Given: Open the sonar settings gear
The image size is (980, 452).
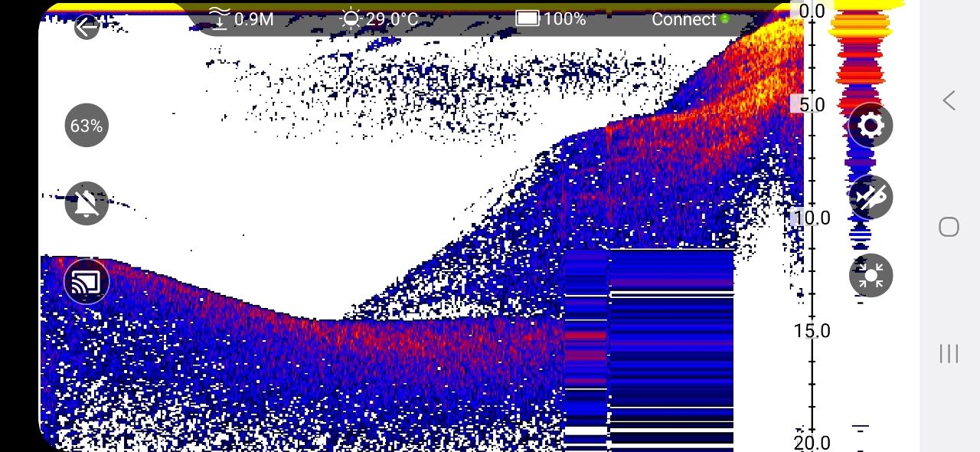Looking at the screenshot, I should coord(871,125).
